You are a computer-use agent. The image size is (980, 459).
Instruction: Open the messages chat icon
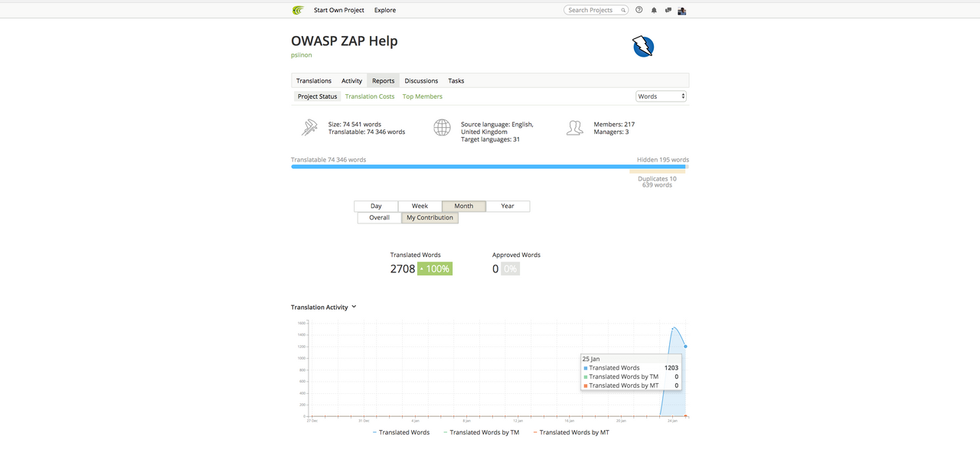click(x=668, y=10)
